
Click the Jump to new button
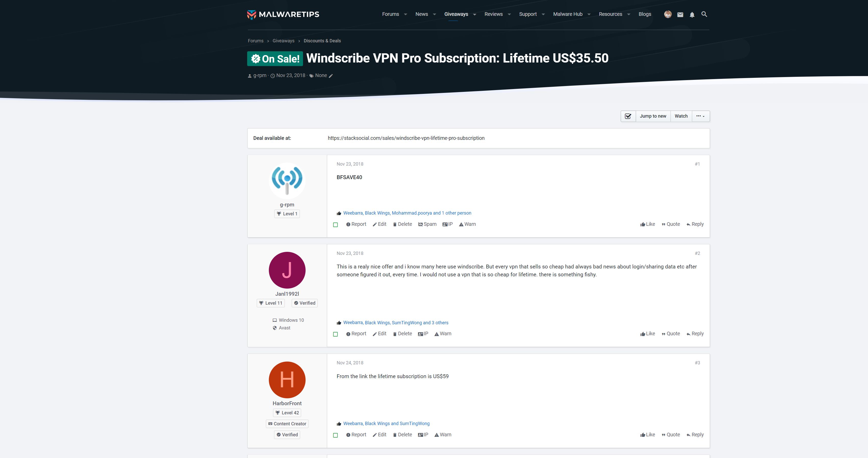[653, 116]
